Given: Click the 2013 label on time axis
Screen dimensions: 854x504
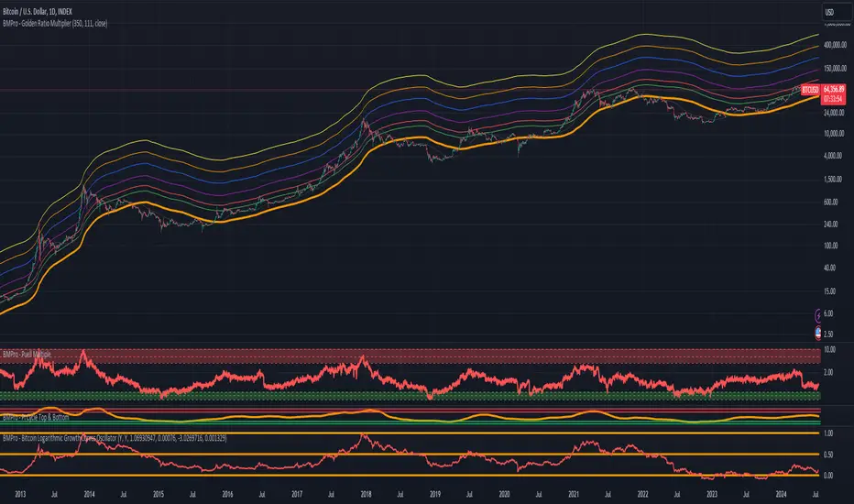Looking at the screenshot, I should (20, 494).
